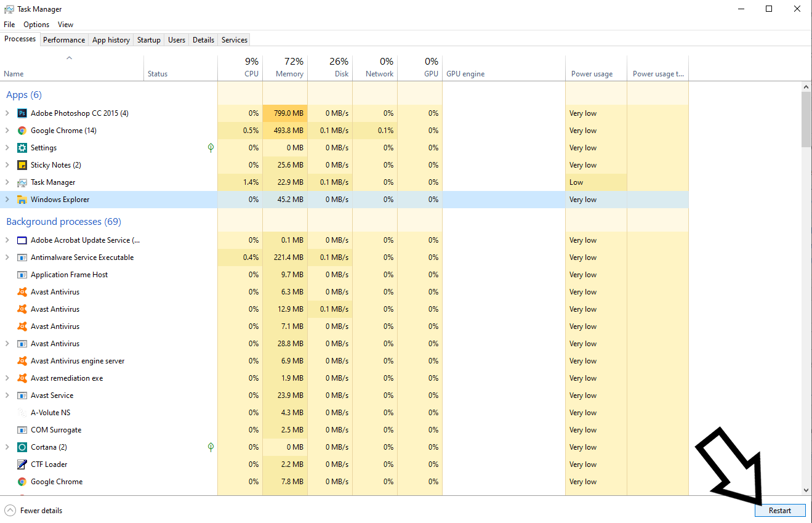This screenshot has height=523, width=812.
Task: Sort processes by the CPU column header
Action: pos(240,68)
